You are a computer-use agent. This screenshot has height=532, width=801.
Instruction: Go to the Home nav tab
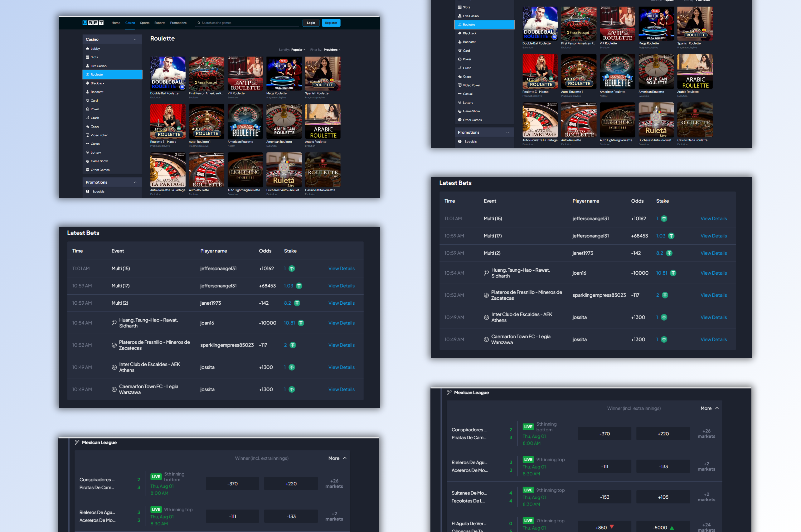[x=116, y=23]
